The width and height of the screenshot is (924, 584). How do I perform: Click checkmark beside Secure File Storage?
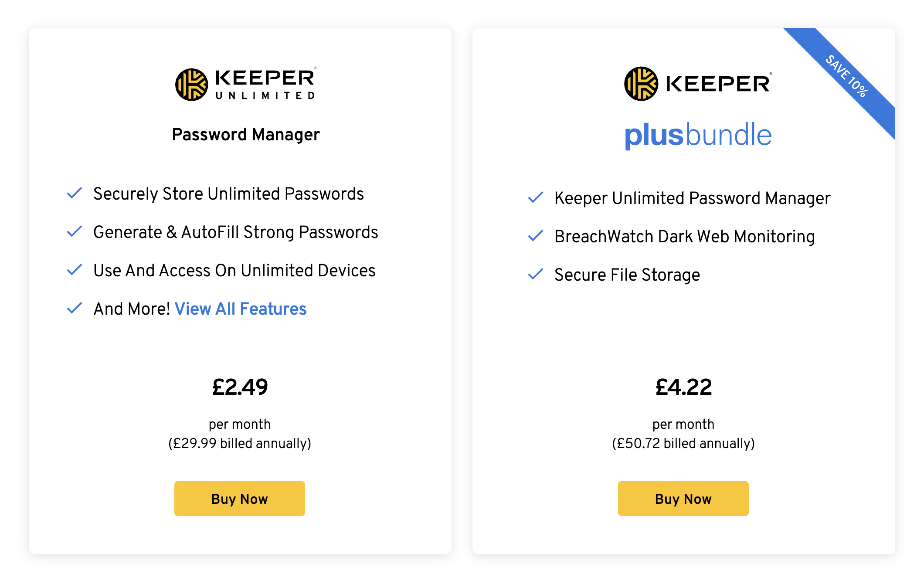coord(536,274)
